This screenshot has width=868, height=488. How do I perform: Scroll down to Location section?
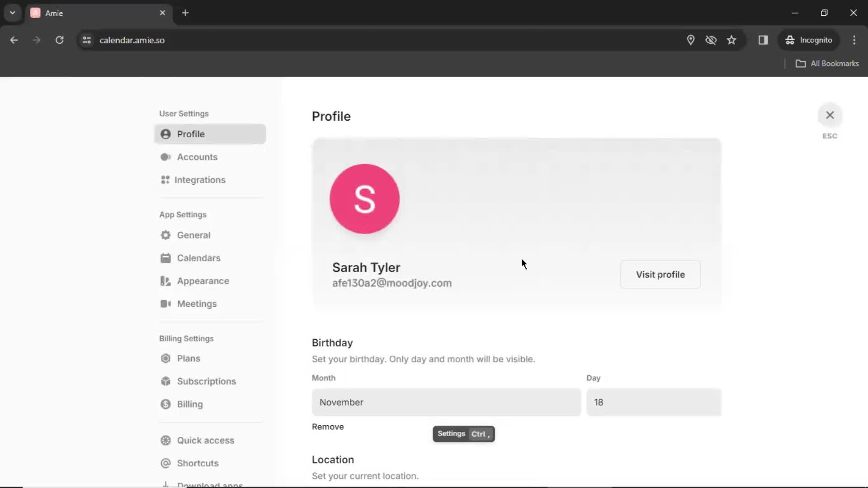333,460
